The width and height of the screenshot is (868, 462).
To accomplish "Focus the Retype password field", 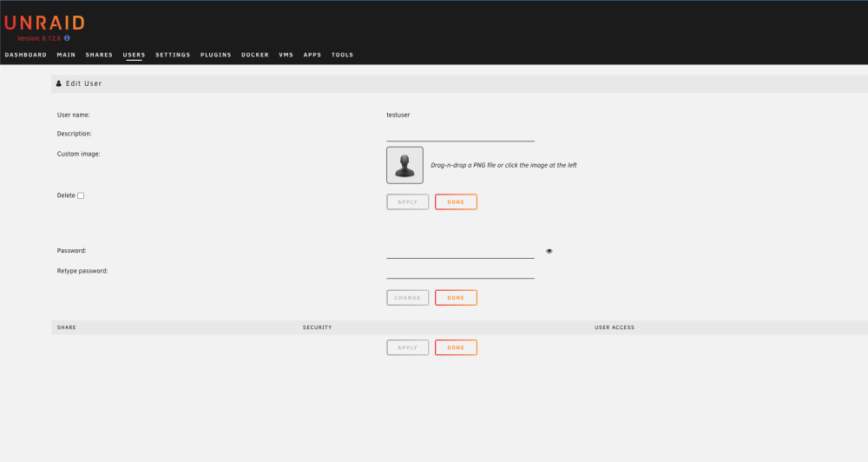I will [x=461, y=272].
